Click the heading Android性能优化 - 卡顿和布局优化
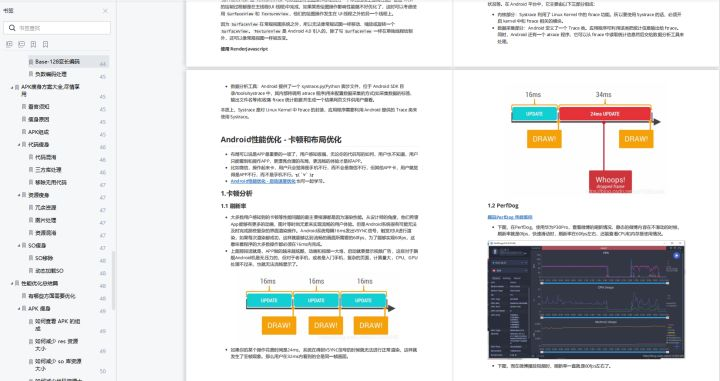 click(x=281, y=140)
